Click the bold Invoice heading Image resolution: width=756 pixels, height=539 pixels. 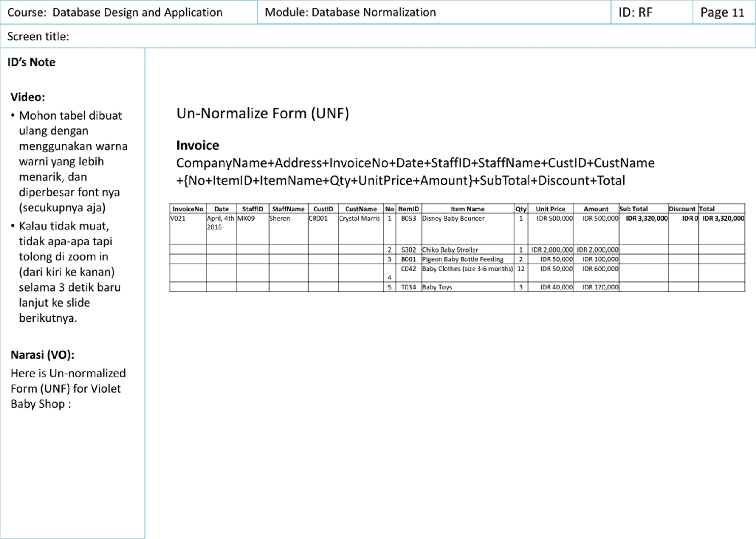click(x=198, y=145)
